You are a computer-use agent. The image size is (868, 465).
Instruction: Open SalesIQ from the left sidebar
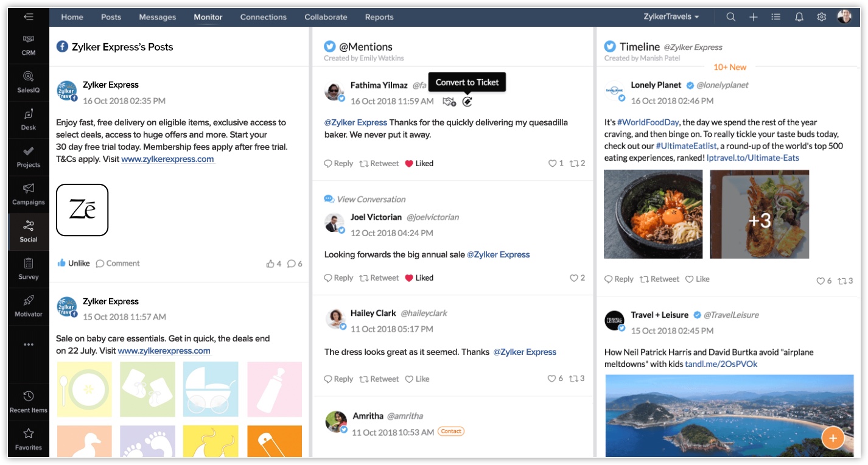pos(28,82)
